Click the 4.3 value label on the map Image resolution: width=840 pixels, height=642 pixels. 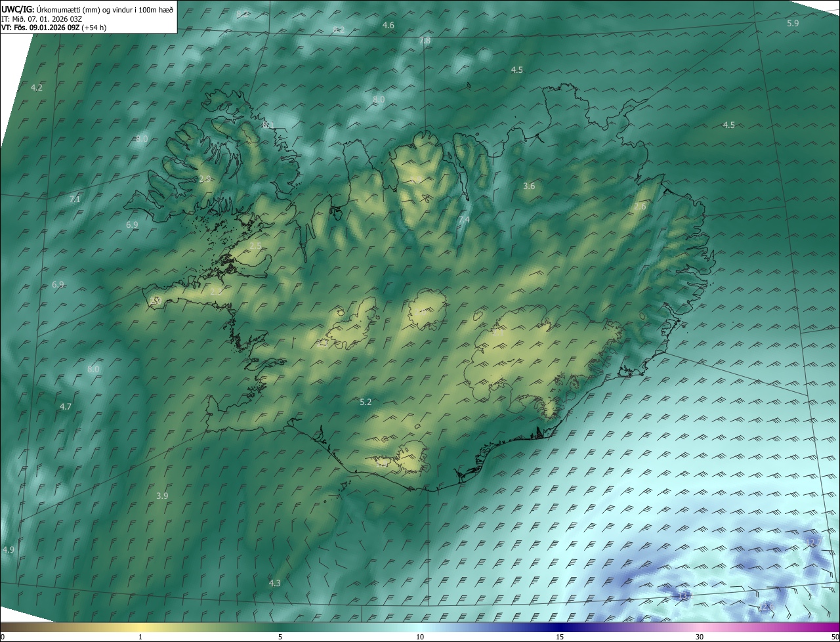pyautogui.click(x=275, y=583)
